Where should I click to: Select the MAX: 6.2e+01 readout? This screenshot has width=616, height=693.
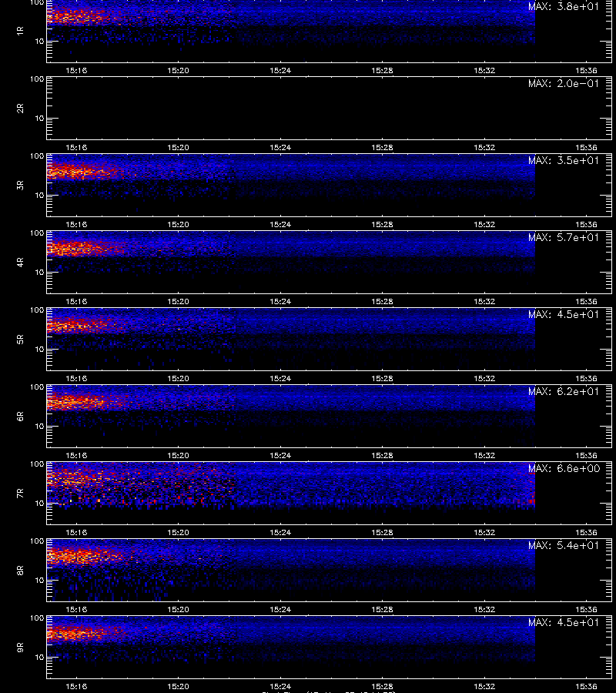(564, 391)
